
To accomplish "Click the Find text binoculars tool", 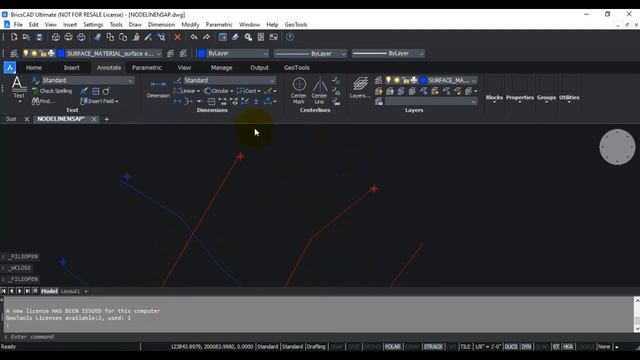I will click(x=43, y=101).
